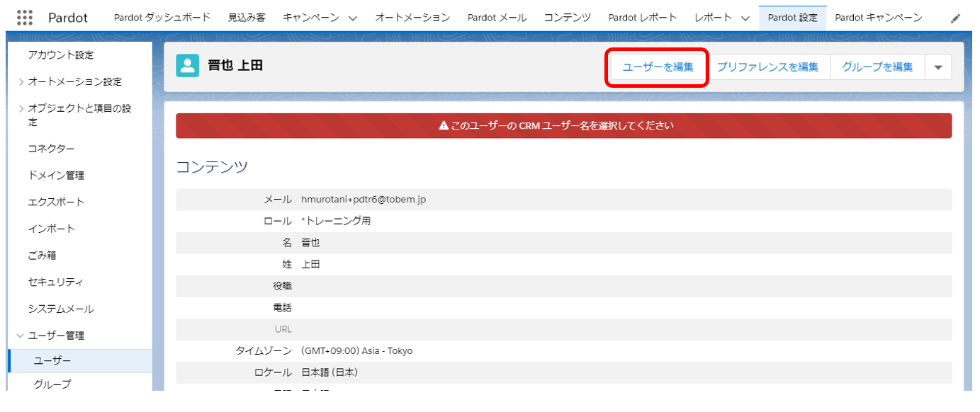The height and width of the screenshot is (412, 980).
Task: Open the Pardot レポート tab
Action: click(x=643, y=18)
